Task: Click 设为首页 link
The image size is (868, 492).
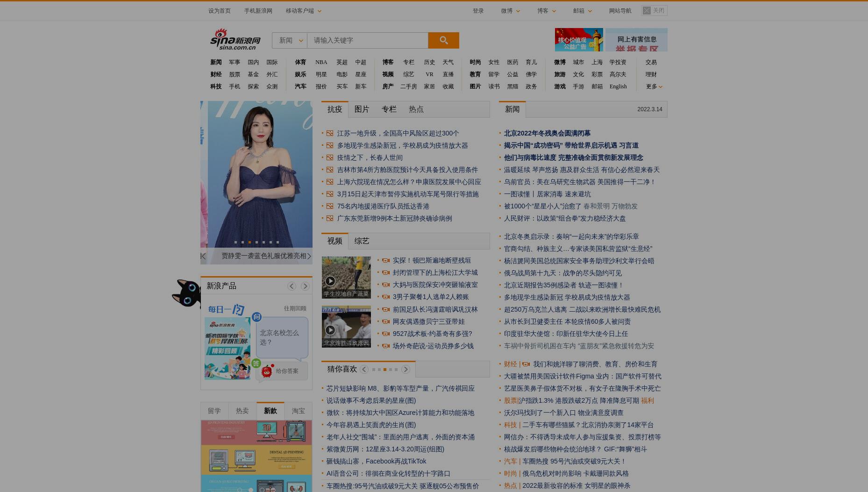Action: (220, 11)
